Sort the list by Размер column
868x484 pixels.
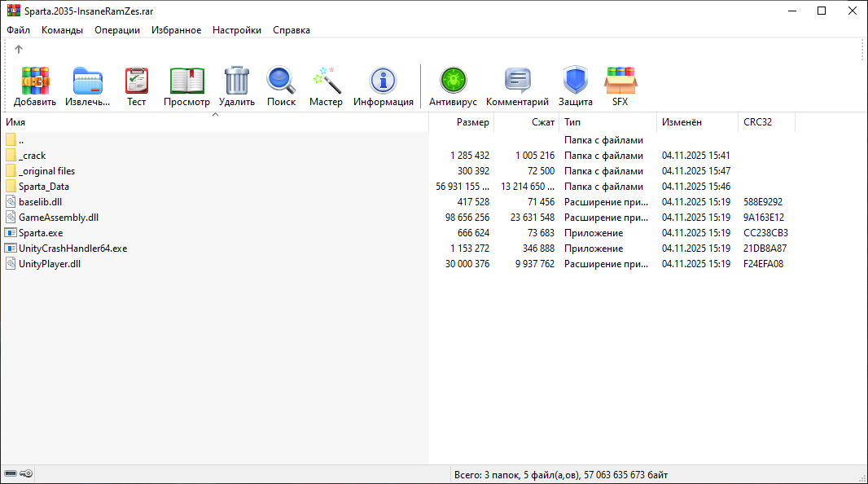tap(472, 122)
